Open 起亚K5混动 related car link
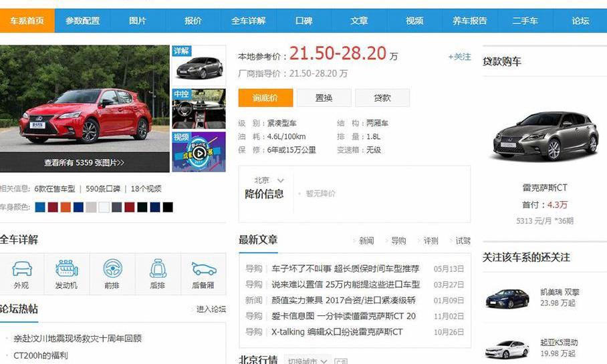This screenshot has width=607, height=364. (559, 343)
